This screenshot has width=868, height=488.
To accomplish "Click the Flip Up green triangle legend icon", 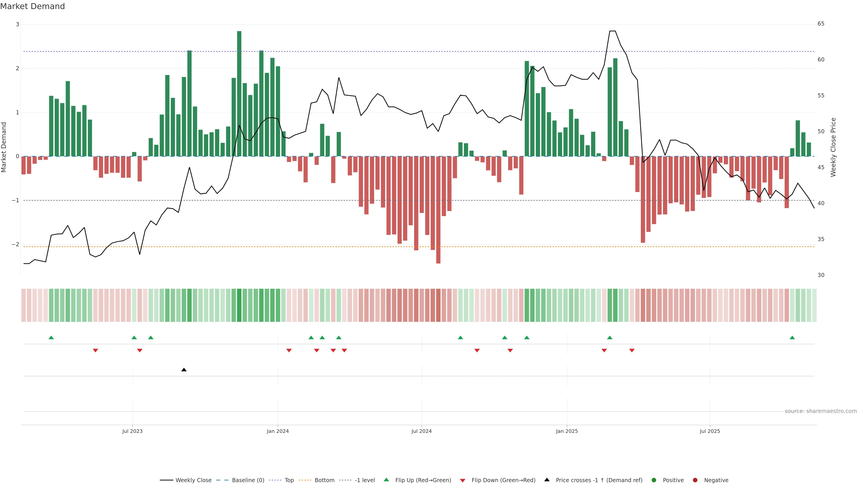I will point(386,480).
